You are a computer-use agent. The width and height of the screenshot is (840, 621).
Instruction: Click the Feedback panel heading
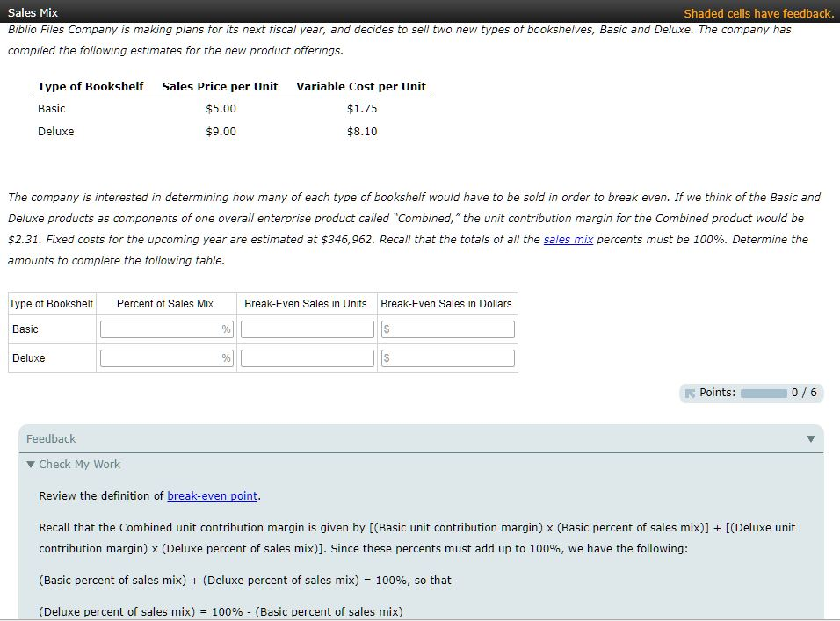click(51, 439)
